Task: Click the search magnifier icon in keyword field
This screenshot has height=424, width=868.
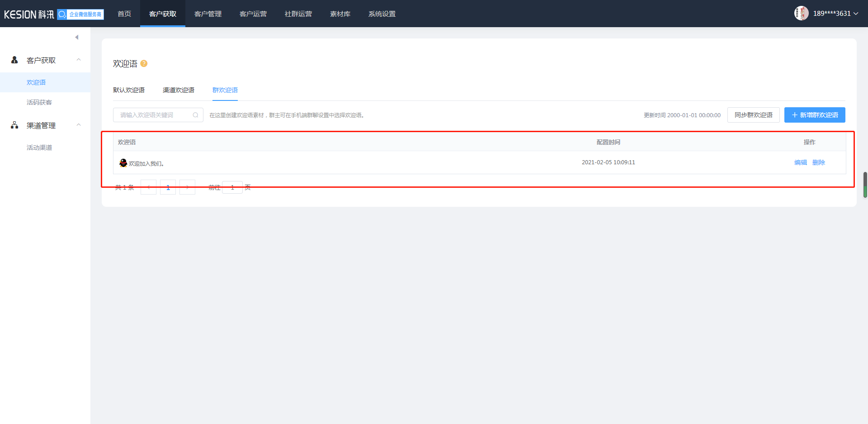Action: 196,115
